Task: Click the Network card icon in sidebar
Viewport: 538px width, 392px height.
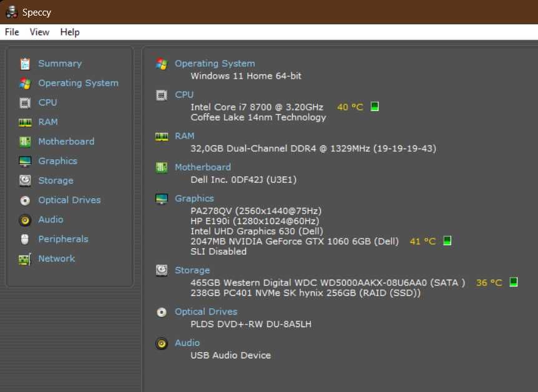Action: 25,259
